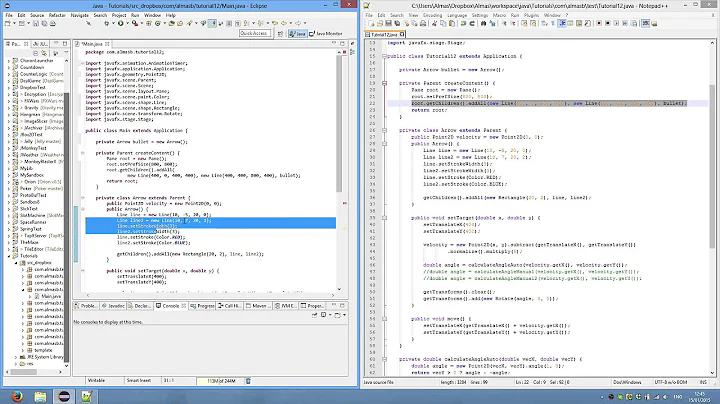Image resolution: width=720 pixels, height=404 pixels.
Task: Collapse the Tutorials project node
Action: (x=9, y=256)
